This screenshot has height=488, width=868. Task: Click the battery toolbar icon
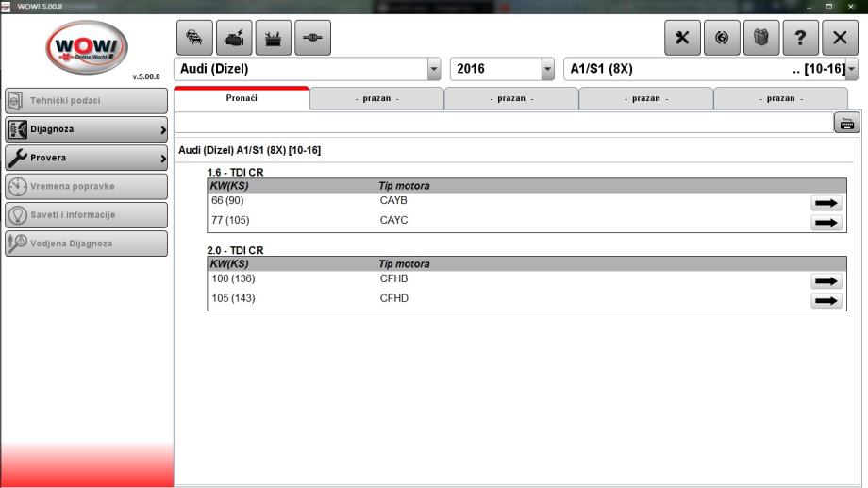274,38
